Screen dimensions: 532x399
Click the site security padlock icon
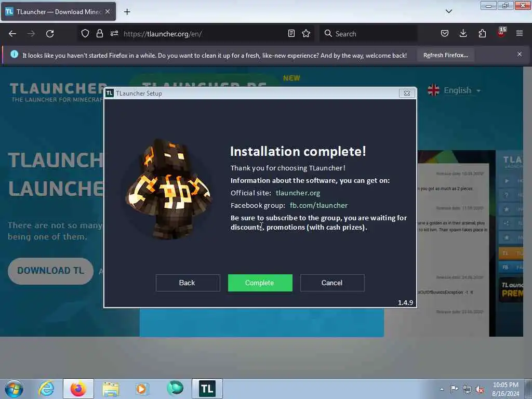(99, 33)
